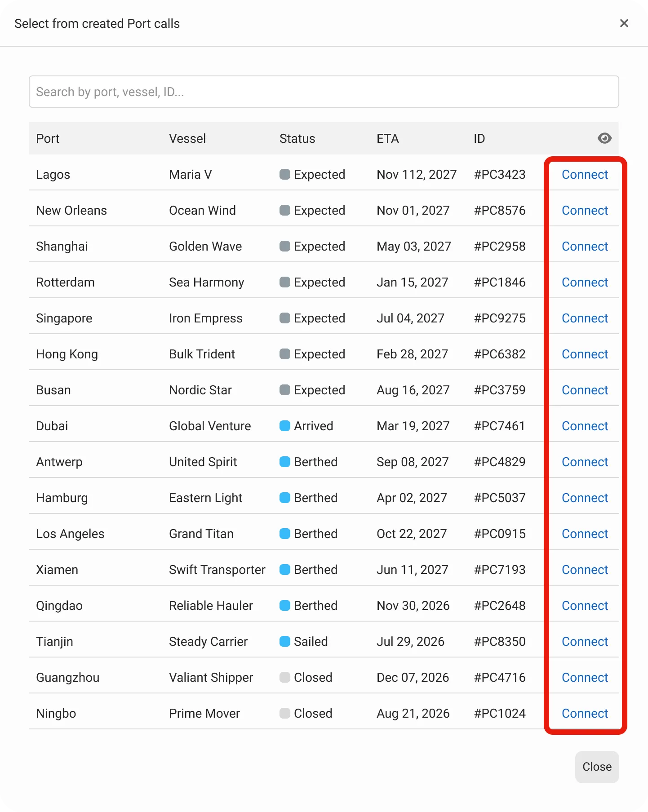Connect the Singapore Iron Empress port call
Image resolution: width=648 pixels, height=812 pixels.
(585, 318)
